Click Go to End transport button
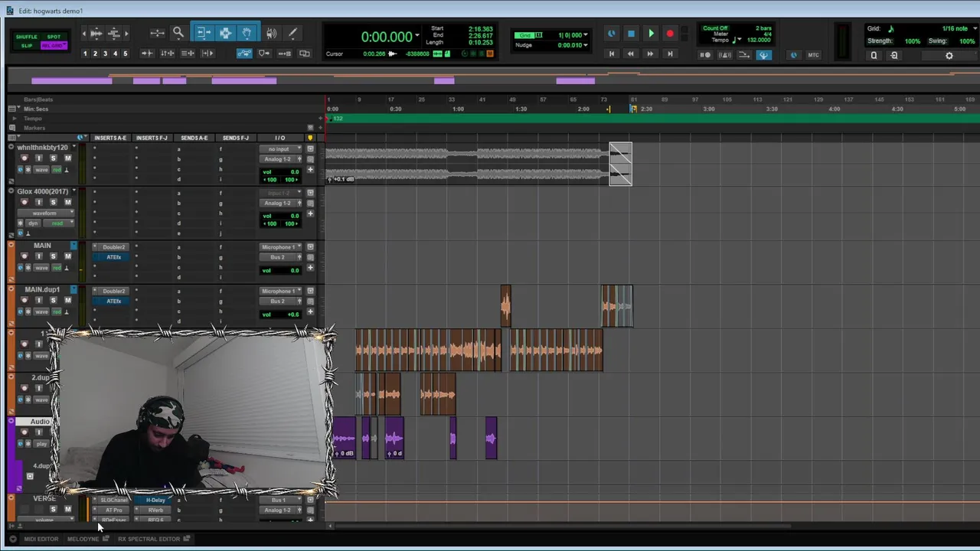The height and width of the screenshot is (551, 980). pos(670,54)
